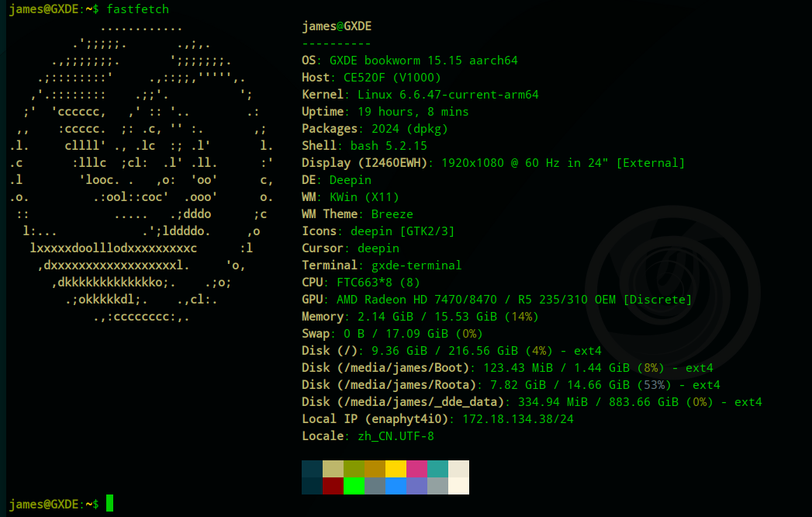Select the 'GXDE bookworm 15.15 aarch64' OS value
812x517 pixels.
pyautogui.click(x=423, y=61)
